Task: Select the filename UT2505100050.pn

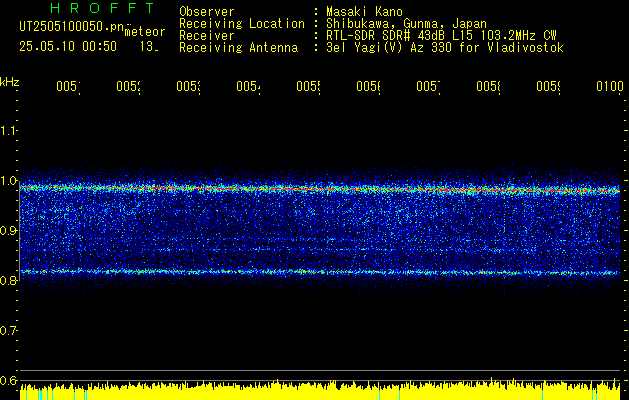Action: pos(72,27)
